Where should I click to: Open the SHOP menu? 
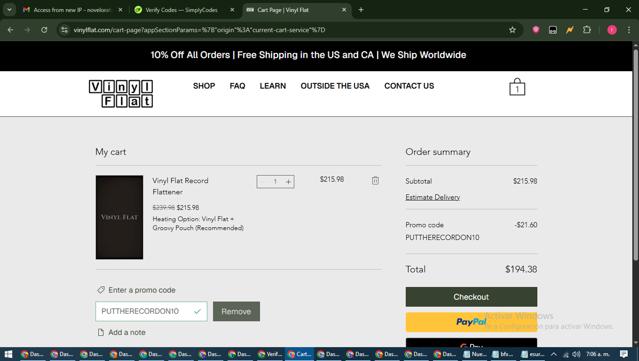coord(204,86)
